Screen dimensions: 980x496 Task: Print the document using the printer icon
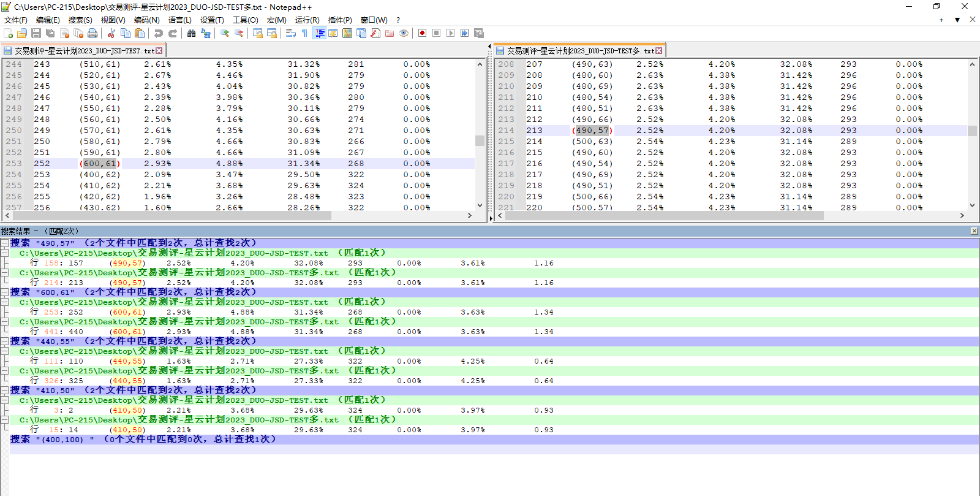click(92, 33)
